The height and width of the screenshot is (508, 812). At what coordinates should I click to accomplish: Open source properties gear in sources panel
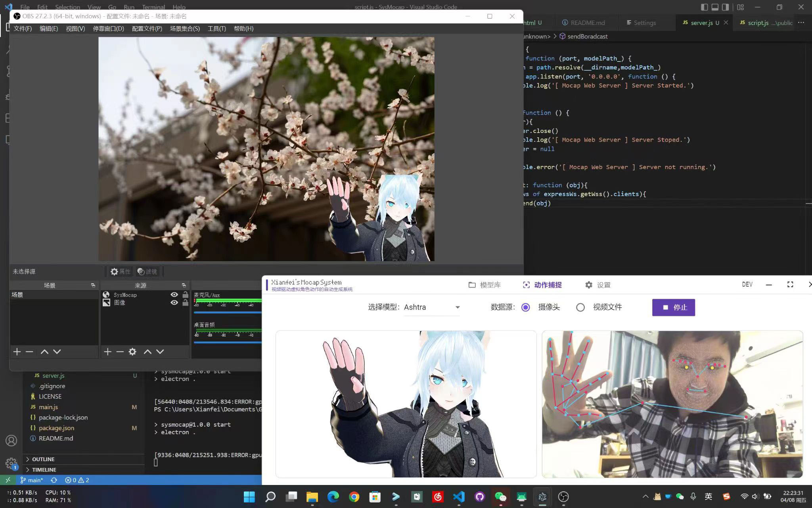[x=132, y=352]
